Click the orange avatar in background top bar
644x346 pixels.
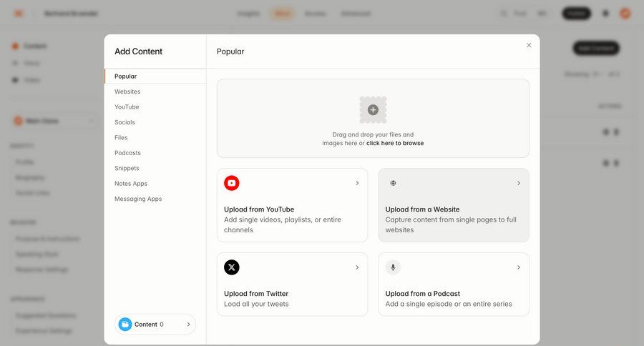click(625, 14)
